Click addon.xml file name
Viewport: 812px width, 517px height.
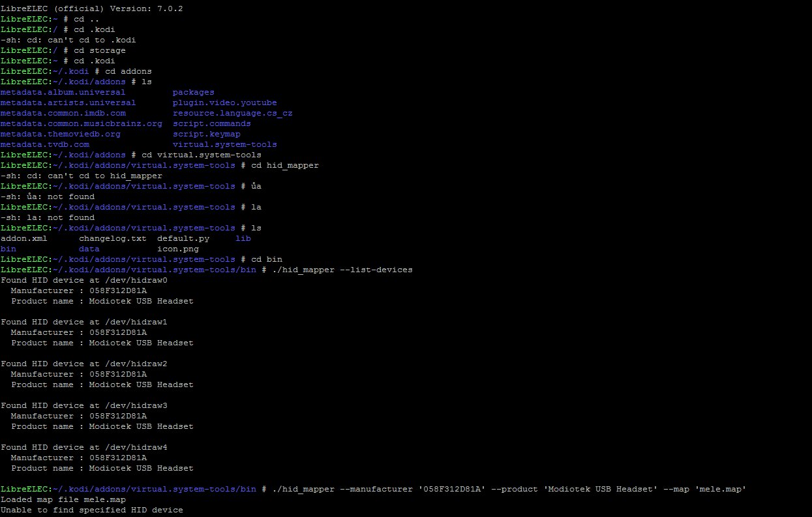pos(23,238)
